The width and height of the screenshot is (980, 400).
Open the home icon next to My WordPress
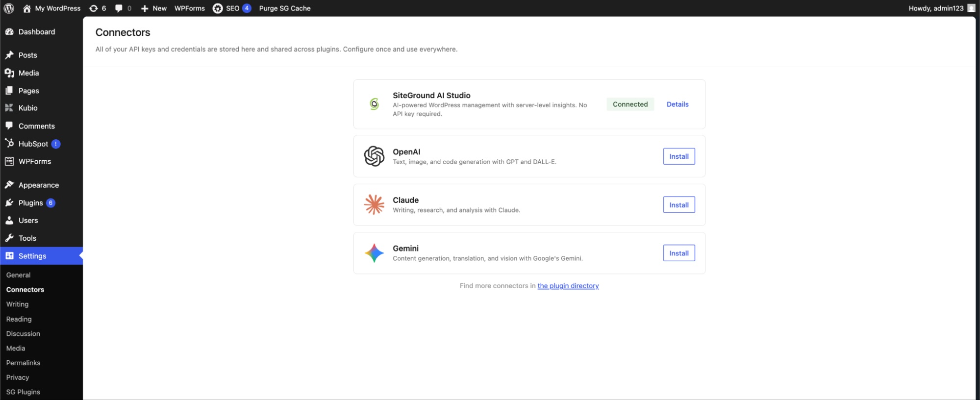click(27, 8)
